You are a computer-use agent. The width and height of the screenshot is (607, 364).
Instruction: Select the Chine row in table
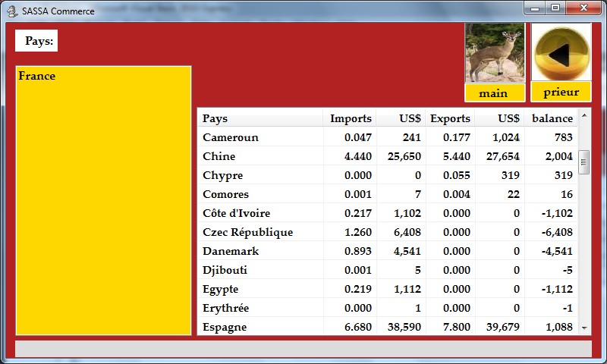(219, 156)
